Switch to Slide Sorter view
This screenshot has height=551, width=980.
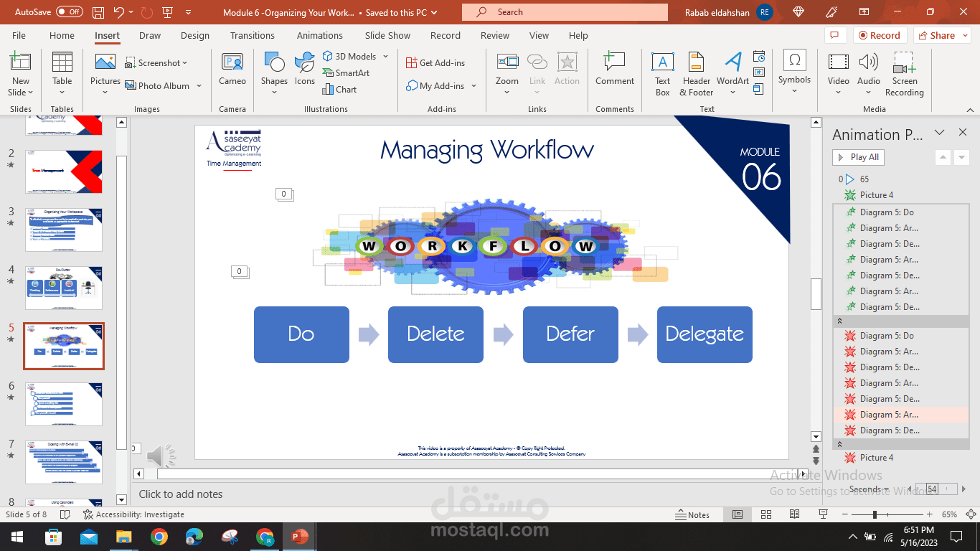tap(766, 514)
